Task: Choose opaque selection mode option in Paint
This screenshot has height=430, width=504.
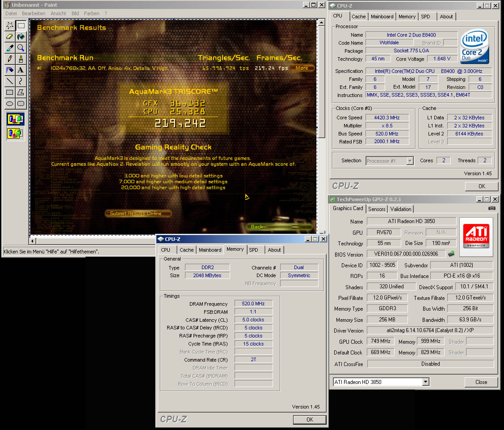Action: (16, 119)
